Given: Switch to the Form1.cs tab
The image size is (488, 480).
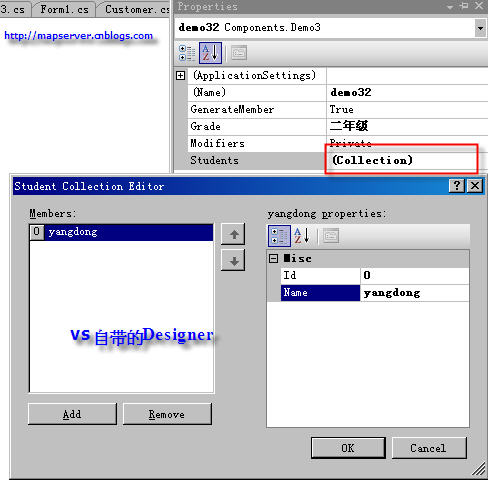Looking at the screenshot, I should pos(64,9).
